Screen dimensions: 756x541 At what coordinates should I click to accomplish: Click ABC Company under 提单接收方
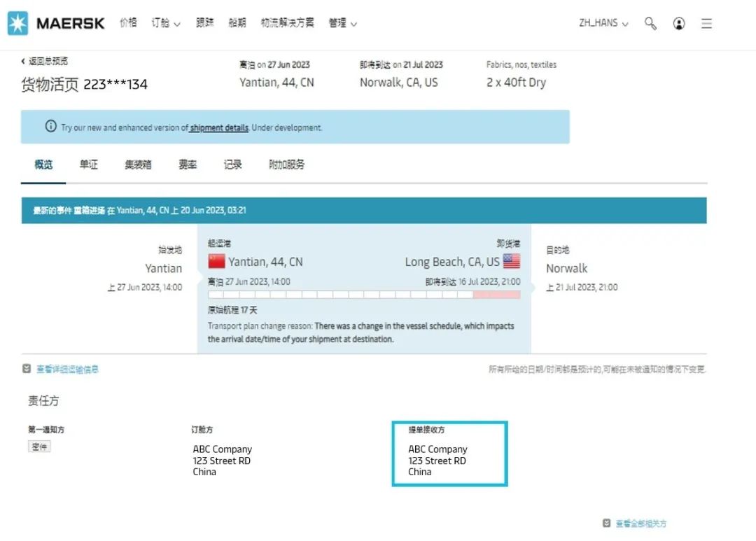tap(437, 449)
